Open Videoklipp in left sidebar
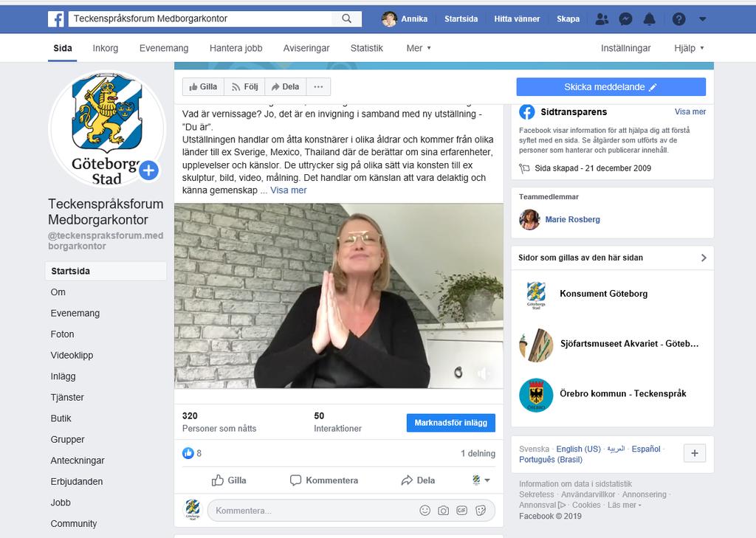The width and height of the screenshot is (756, 538). point(72,355)
